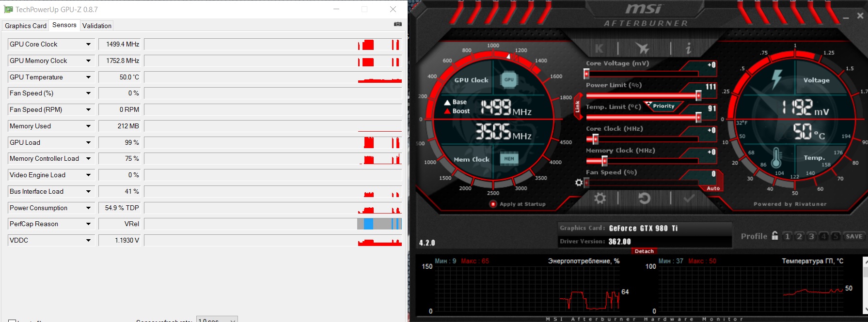Click the Voltage lightning bolt icon
868x322 pixels.
click(x=777, y=79)
